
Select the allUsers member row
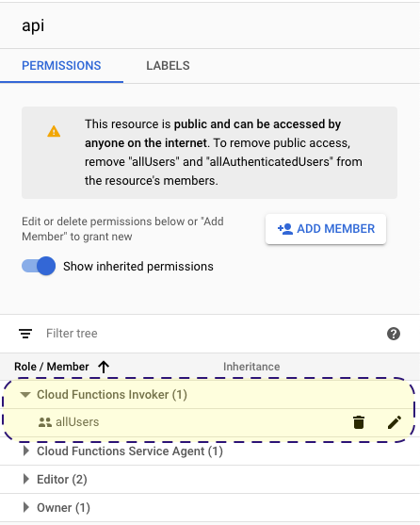click(210, 422)
